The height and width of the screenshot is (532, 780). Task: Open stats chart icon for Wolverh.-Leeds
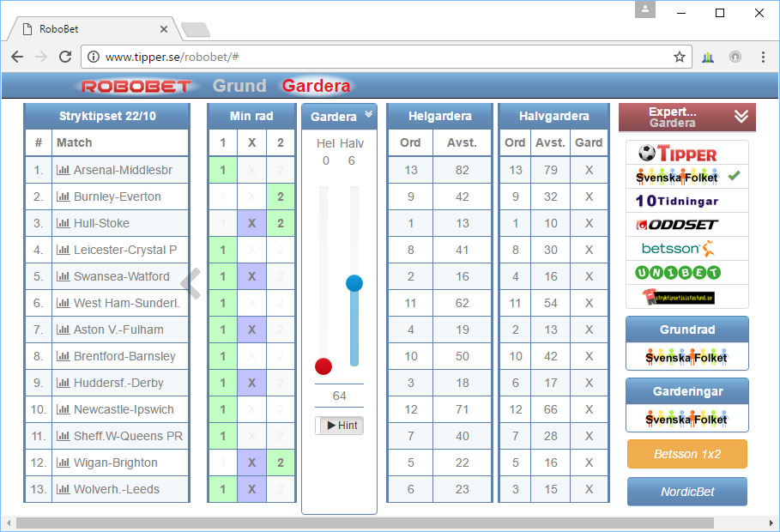pos(63,490)
